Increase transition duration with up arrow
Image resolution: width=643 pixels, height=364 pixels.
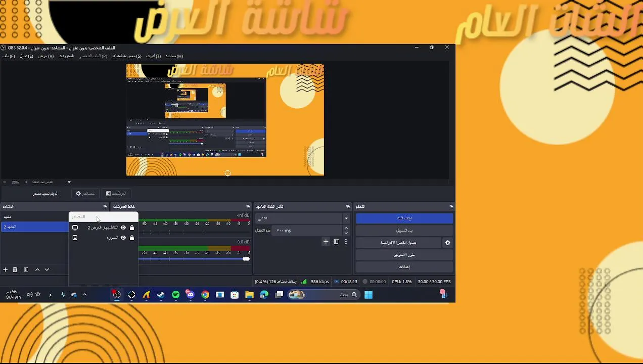[346, 228]
